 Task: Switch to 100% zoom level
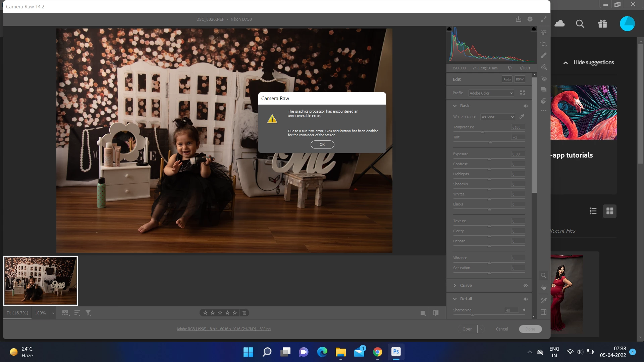click(40, 313)
